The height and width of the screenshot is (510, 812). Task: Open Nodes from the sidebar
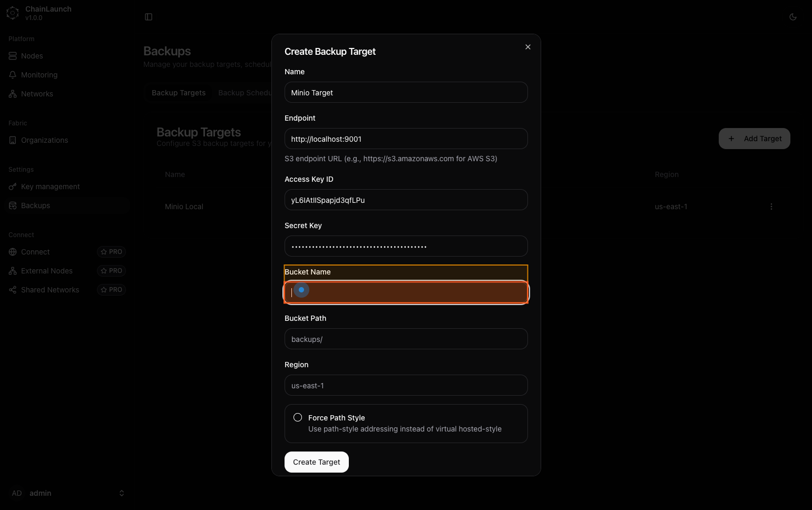[x=32, y=56]
